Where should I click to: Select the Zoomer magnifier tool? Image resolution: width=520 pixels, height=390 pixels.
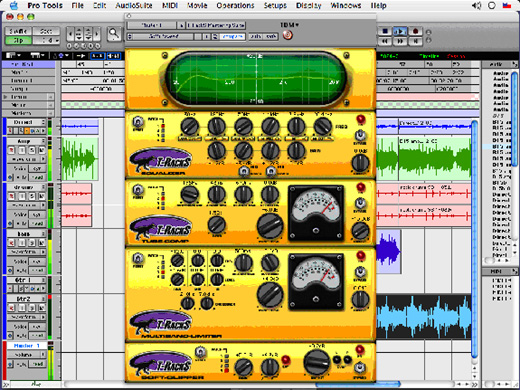(x=114, y=34)
